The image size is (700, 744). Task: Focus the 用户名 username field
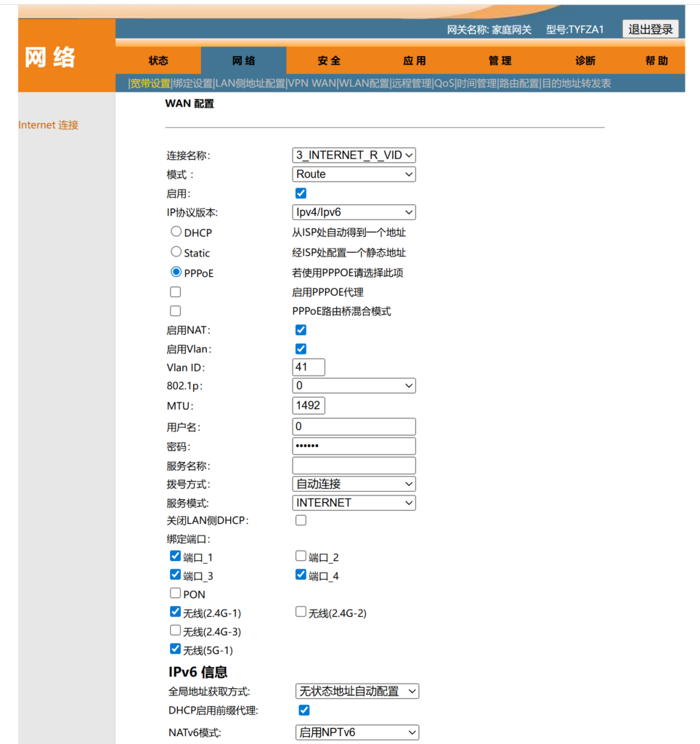(x=354, y=426)
